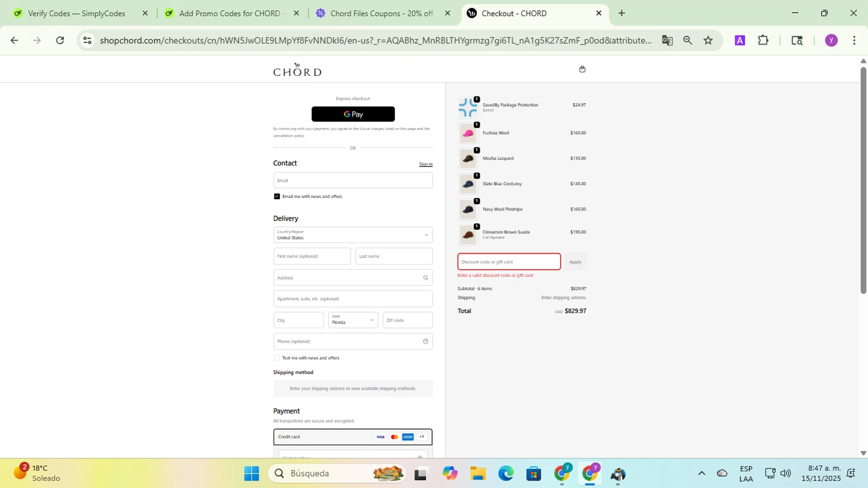Click the $829.97 total amount
Viewport: 868px width, 488px height.
click(x=575, y=311)
